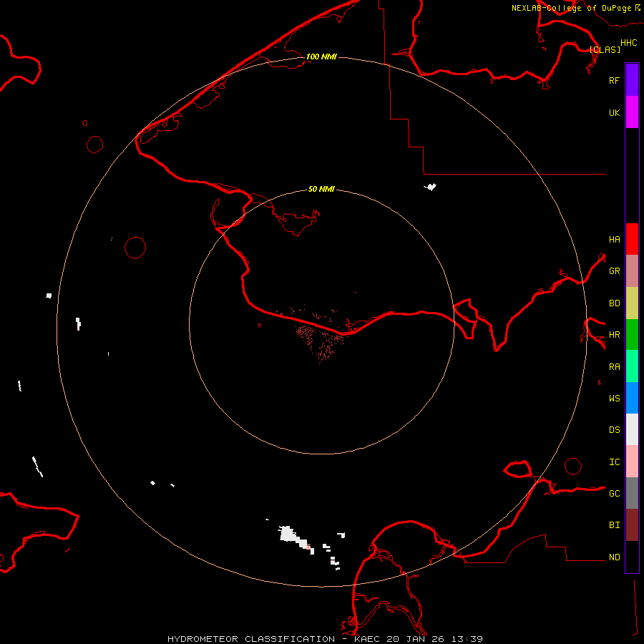Click the 50 NMI range ring label
The width and height of the screenshot is (644, 644).
(321, 189)
